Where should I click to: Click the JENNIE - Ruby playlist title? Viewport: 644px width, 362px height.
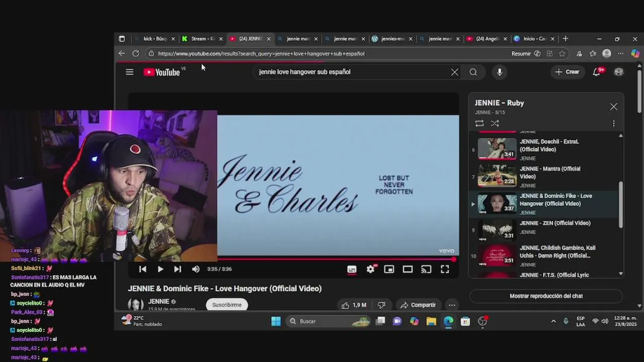click(x=499, y=103)
